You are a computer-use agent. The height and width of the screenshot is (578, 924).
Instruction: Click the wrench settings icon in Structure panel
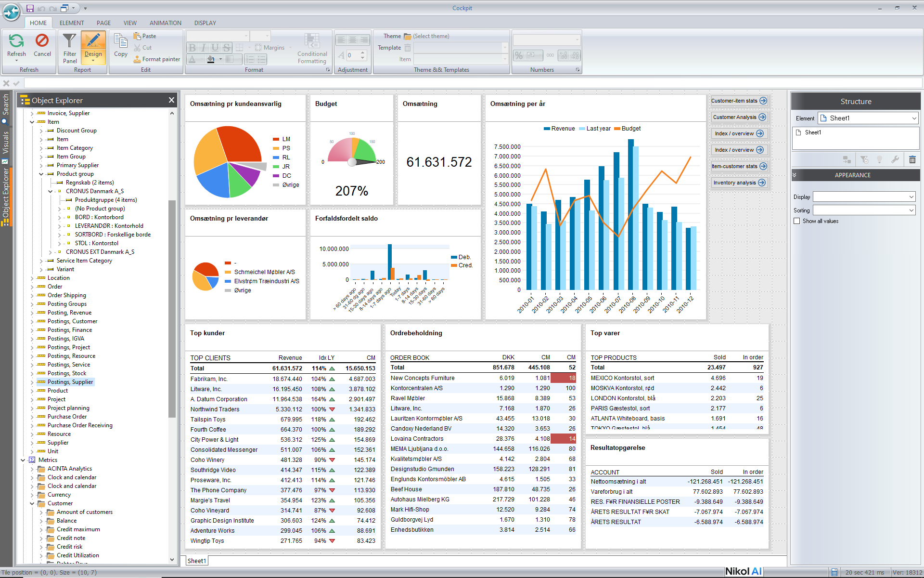click(x=895, y=159)
